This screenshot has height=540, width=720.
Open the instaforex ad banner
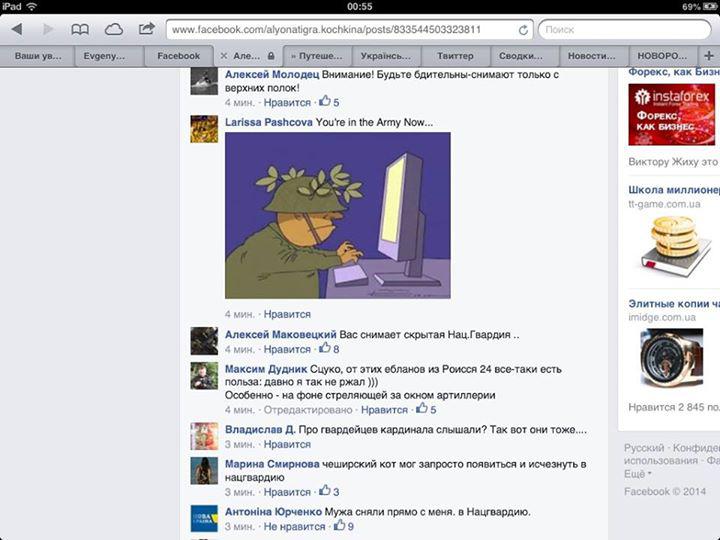pos(671,114)
